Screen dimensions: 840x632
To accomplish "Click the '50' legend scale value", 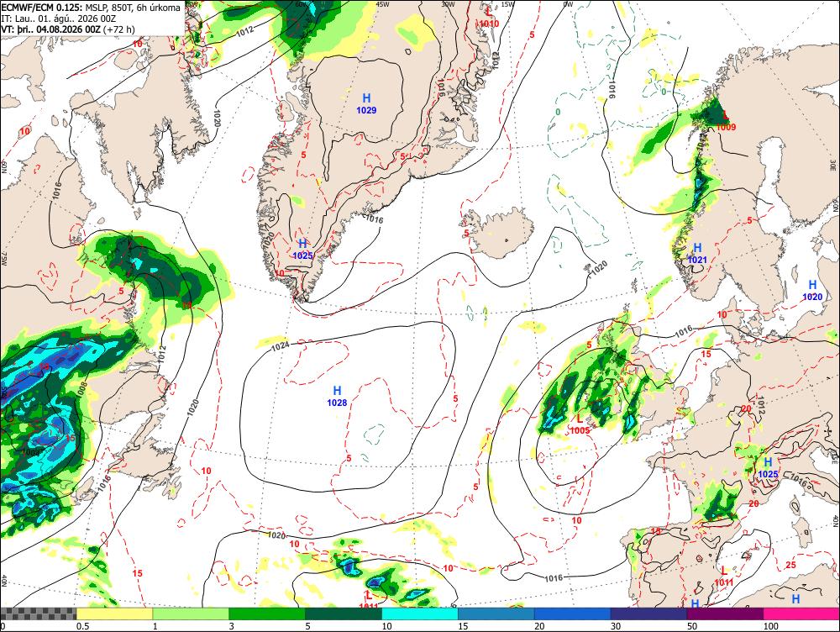I will point(693,626).
